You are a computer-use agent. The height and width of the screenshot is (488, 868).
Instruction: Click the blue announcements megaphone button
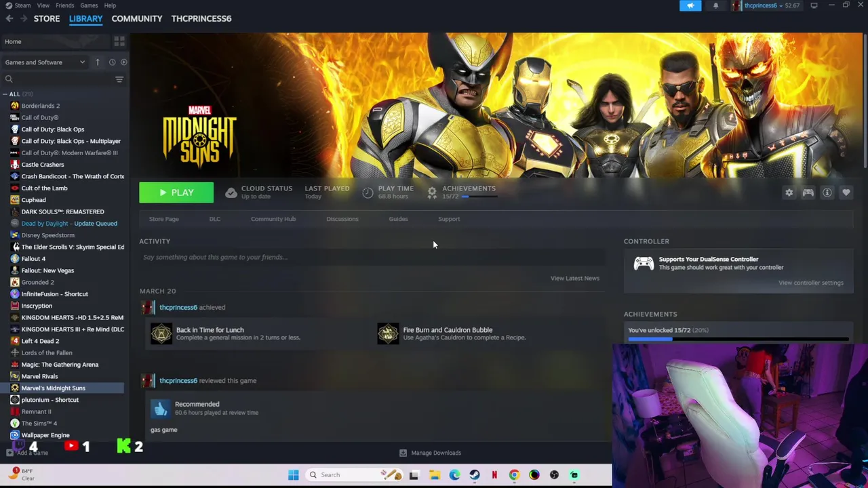pos(690,5)
